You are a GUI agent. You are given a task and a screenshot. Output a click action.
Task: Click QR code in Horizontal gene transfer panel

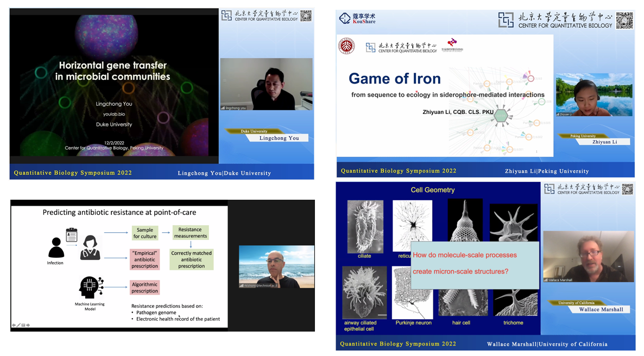306,16
